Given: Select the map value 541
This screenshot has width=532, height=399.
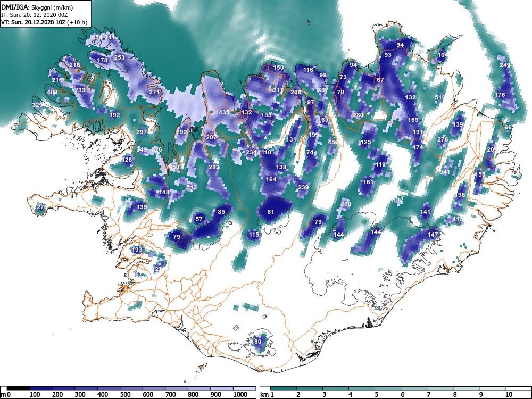Looking at the screenshot, I should [x=445, y=172].
